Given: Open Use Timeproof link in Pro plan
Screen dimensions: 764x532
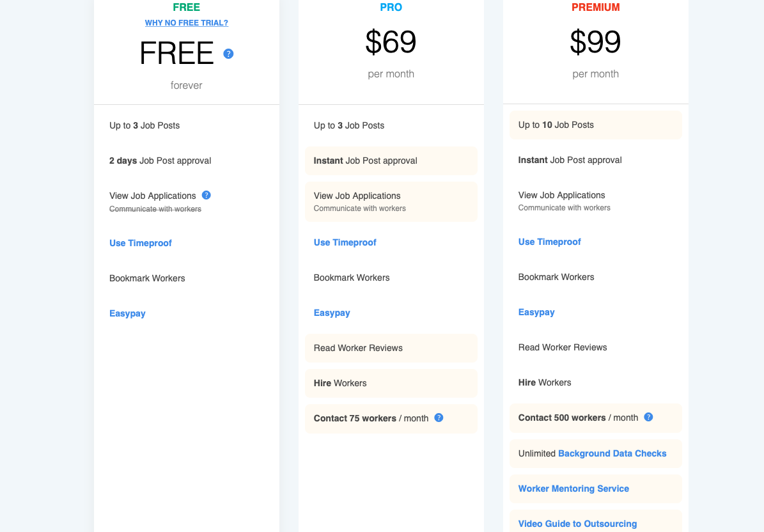Looking at the screenshot, I should (x=345, y=242).
